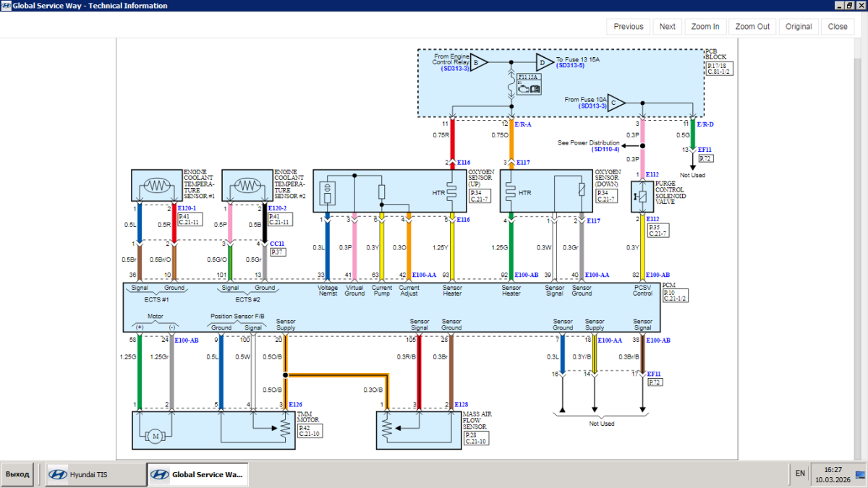Click connector label E/R-D
The image size is (868, 488).
coord(706,124)
